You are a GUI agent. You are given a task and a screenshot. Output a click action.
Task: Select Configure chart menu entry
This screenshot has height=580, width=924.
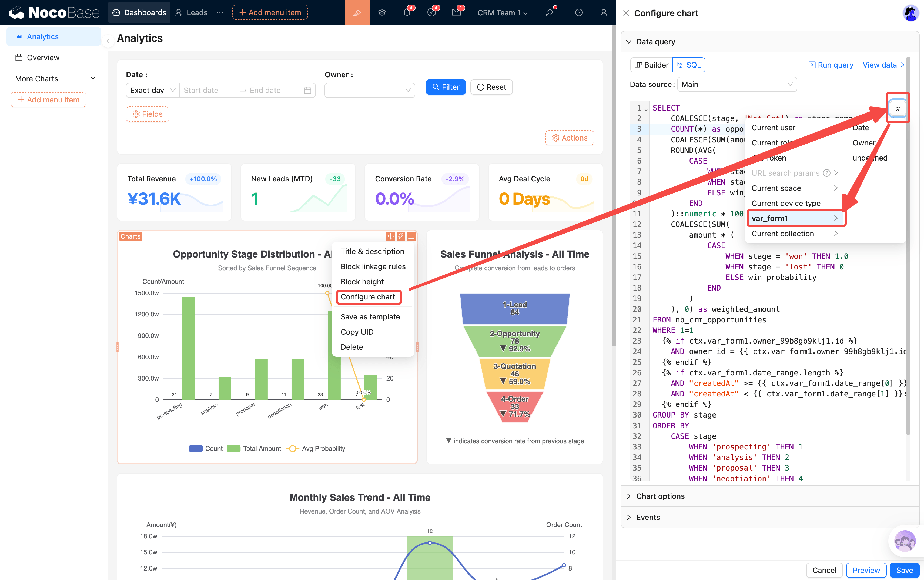click(x=368, y=297)
